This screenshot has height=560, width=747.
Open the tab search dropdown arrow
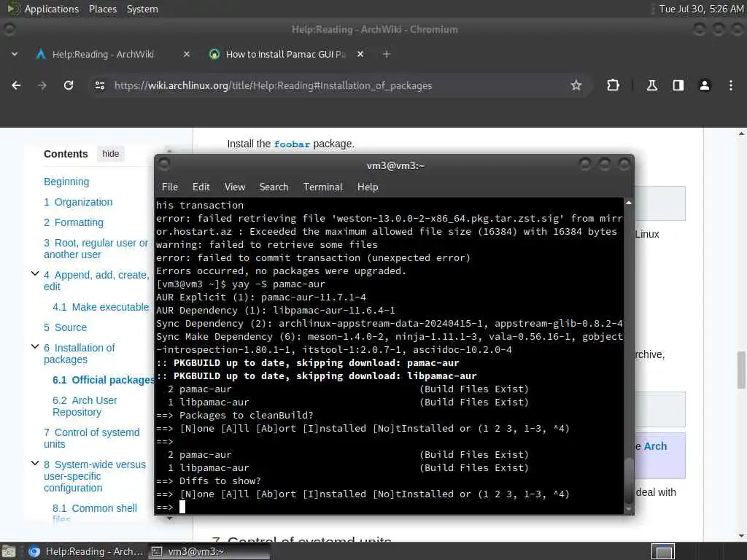[15, 54]
